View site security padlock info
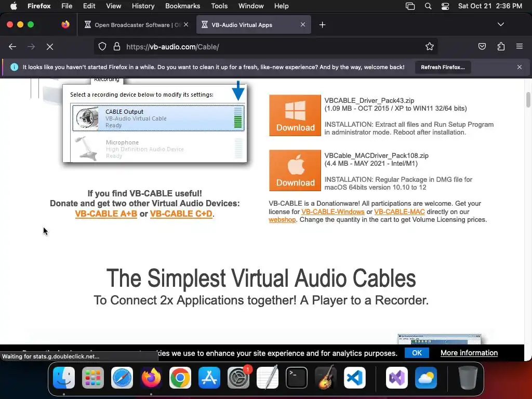 click(117, 46)
